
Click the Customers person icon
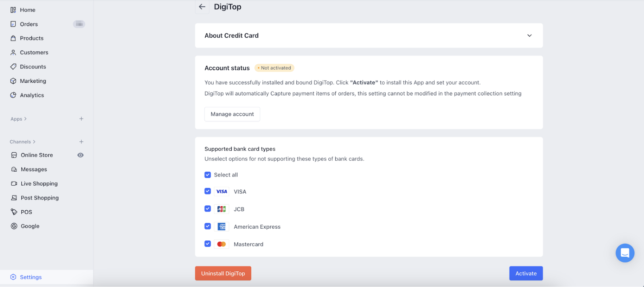[13, 53]
